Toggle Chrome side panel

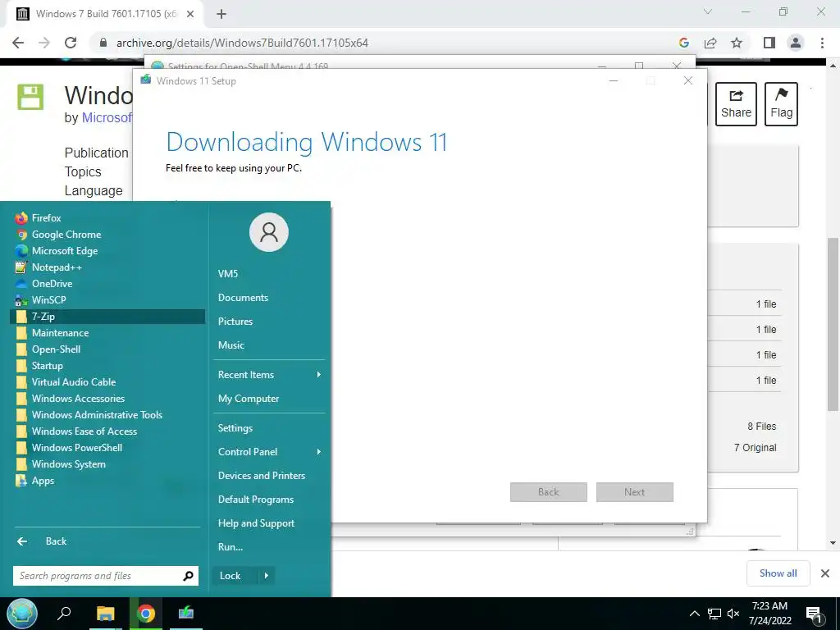(769, 43)
